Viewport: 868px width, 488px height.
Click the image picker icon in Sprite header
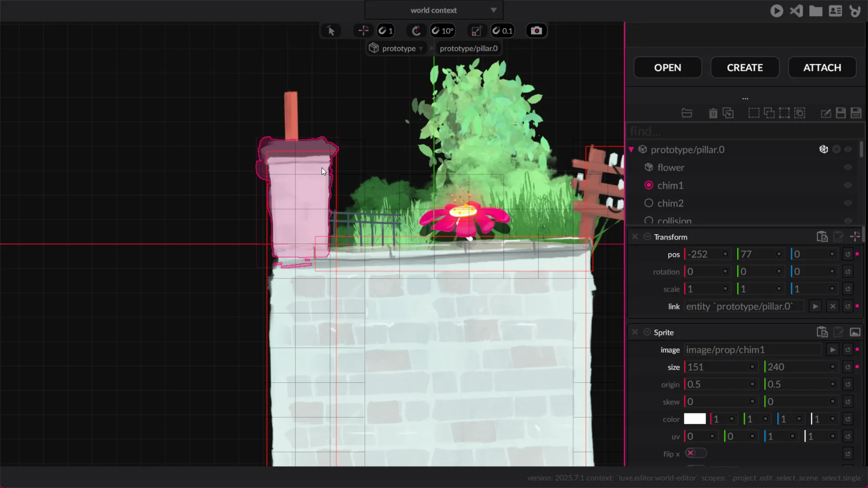point(855,332)
